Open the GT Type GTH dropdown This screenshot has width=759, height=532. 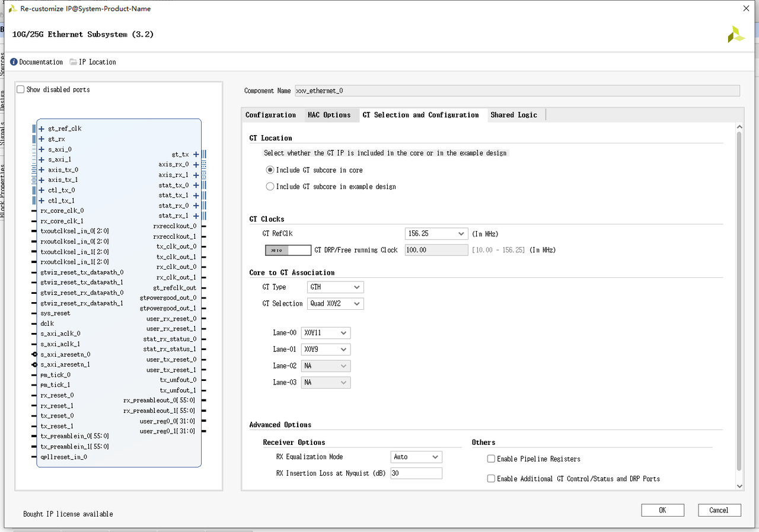click(x=336, y=287)
